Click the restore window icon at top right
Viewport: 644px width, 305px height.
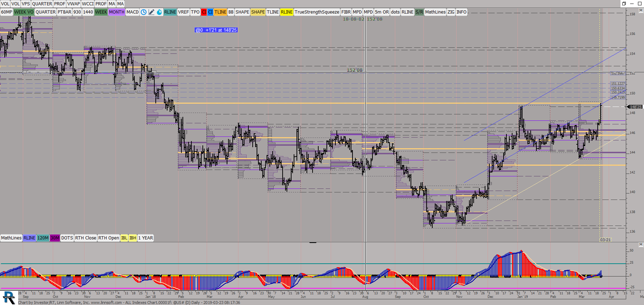point(624,4)
